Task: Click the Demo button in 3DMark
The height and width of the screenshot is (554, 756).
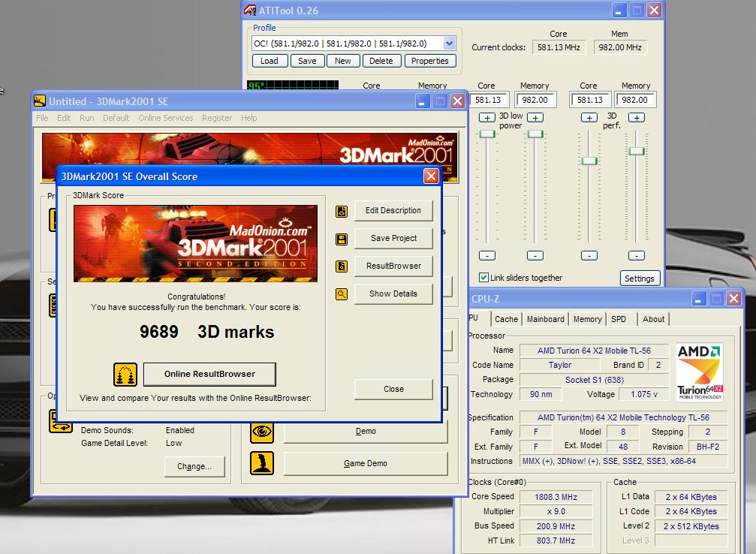Action: pyautogui.click(x=366, y=431)
